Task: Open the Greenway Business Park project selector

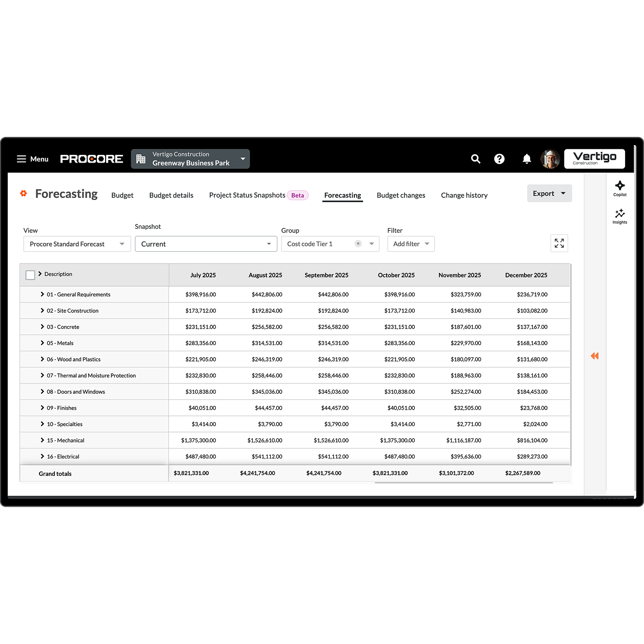Action: (x=190, y=159)
